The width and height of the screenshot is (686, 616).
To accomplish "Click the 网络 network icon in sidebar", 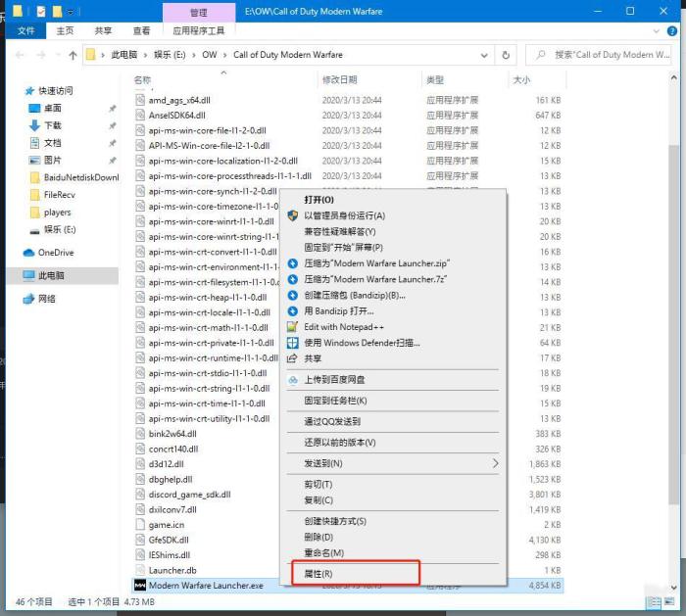I will click(x=28, y=299).
